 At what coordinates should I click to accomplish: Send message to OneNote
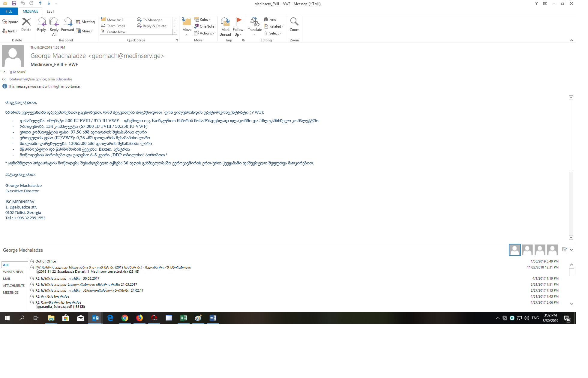point(204,26)
